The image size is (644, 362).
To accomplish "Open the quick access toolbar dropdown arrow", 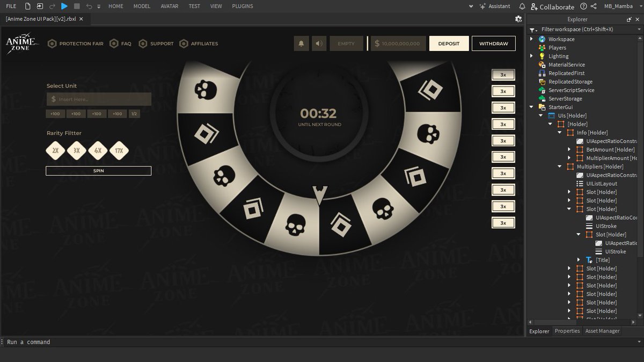I will tap(99, 6).
